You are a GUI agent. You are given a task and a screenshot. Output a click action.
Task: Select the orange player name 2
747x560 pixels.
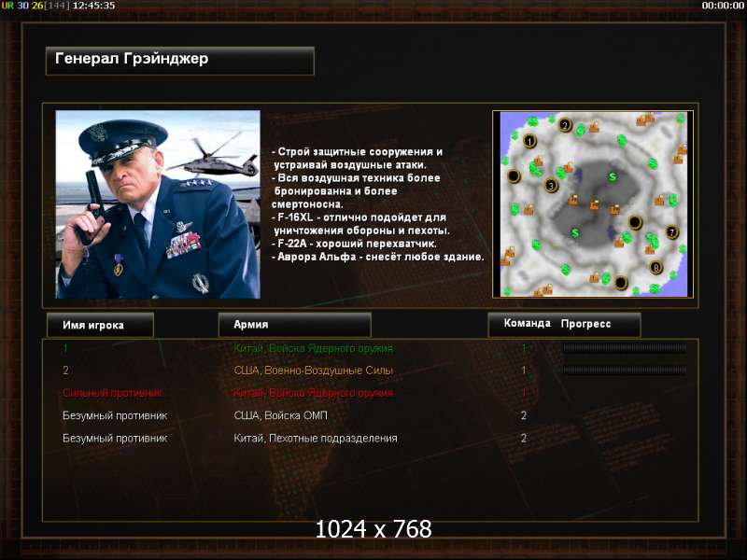65,371
